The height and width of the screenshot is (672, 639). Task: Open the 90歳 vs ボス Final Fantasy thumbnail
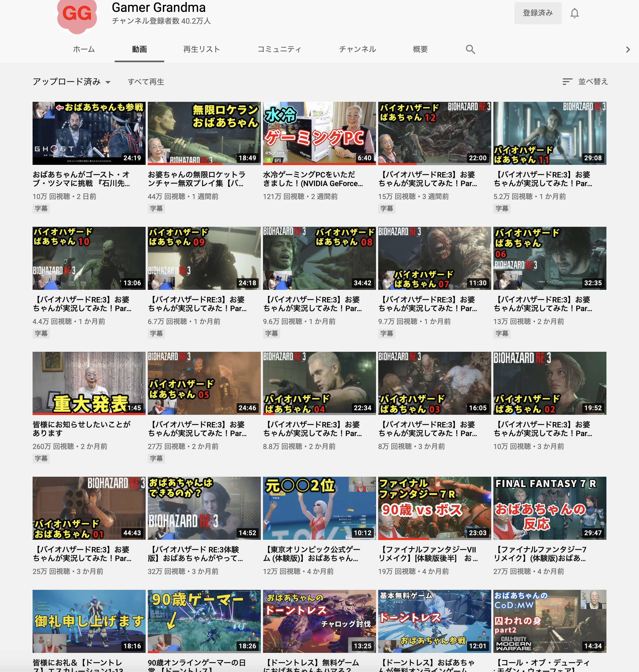(434, 508)
